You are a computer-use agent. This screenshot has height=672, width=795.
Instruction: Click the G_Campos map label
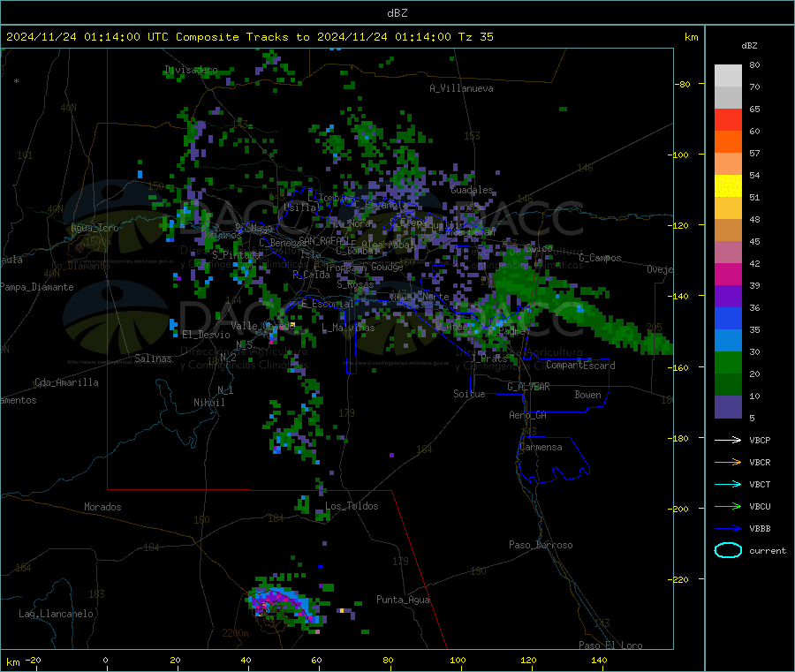tap(600, 258)
